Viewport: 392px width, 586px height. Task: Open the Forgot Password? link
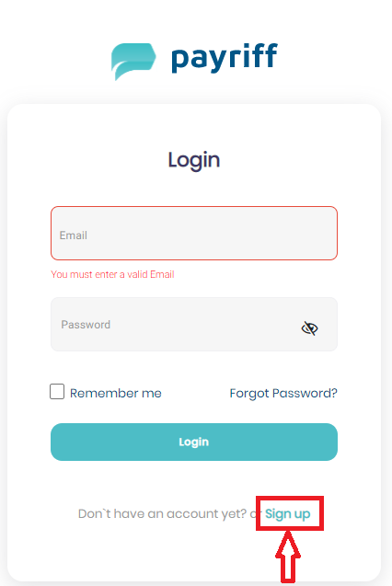tap(283, 393)
